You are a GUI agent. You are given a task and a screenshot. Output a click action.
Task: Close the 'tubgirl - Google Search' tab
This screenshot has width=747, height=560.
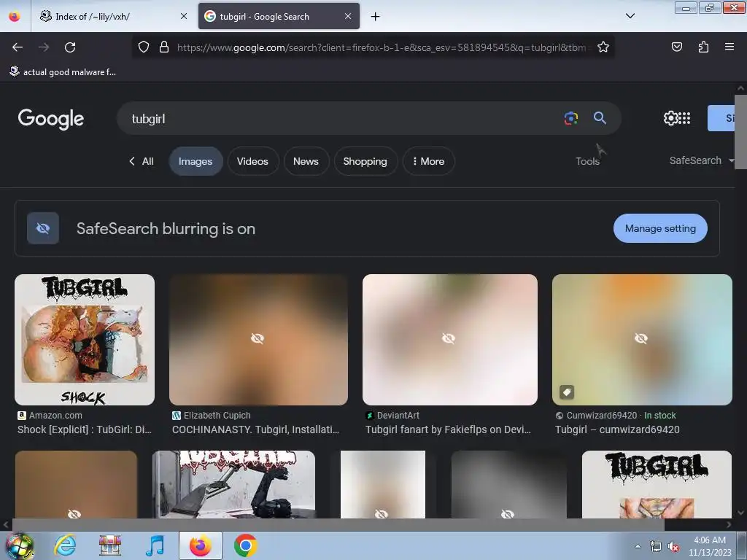(x=348, y=16)
